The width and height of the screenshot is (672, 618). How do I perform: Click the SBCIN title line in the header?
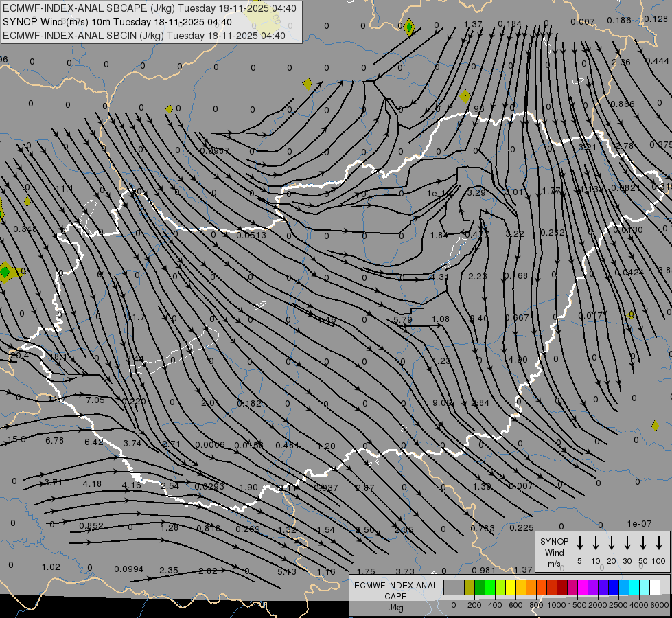[x=144, y=36]
